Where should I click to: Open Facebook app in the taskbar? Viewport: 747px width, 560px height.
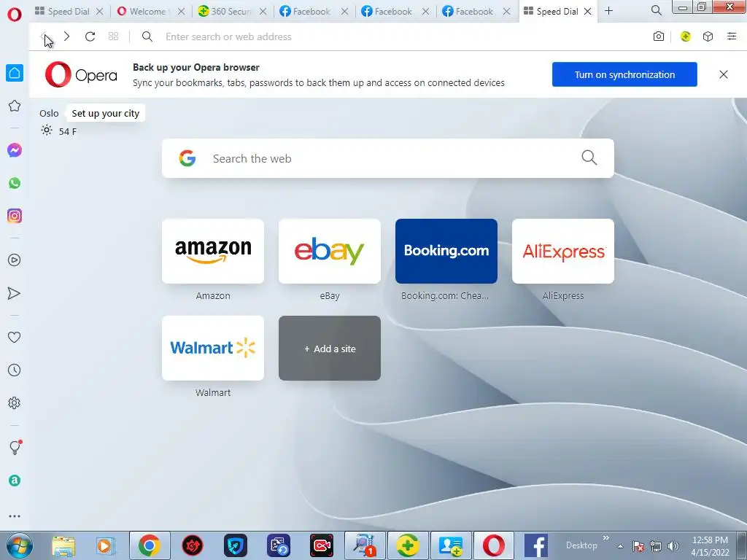pyautogui.click(x=536, y=545)
